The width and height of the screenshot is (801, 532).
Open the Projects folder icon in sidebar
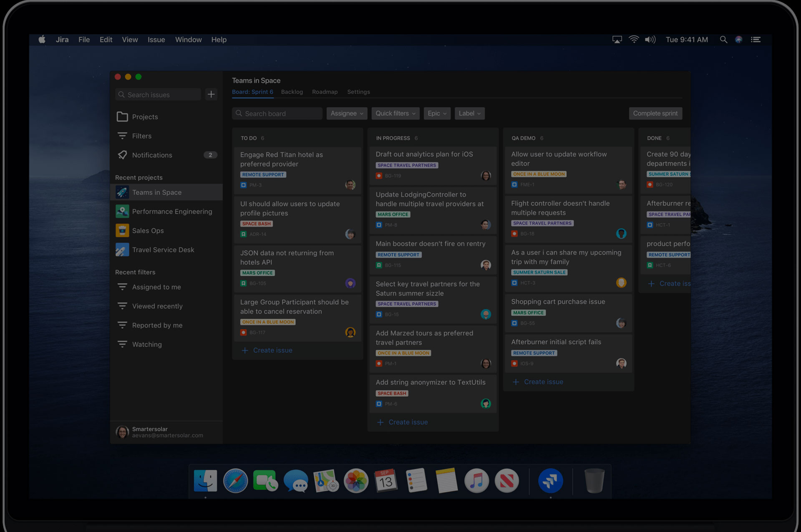coord(122,117)
